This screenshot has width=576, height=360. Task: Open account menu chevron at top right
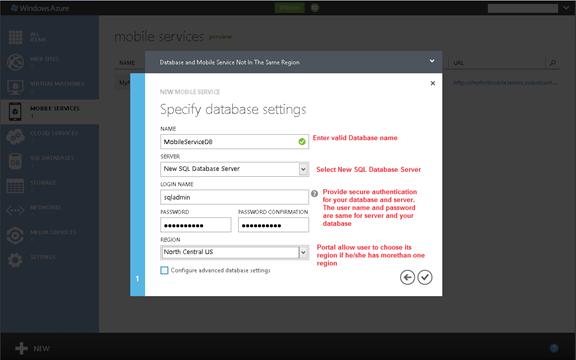pyautogui.click(x=566, y=8)
